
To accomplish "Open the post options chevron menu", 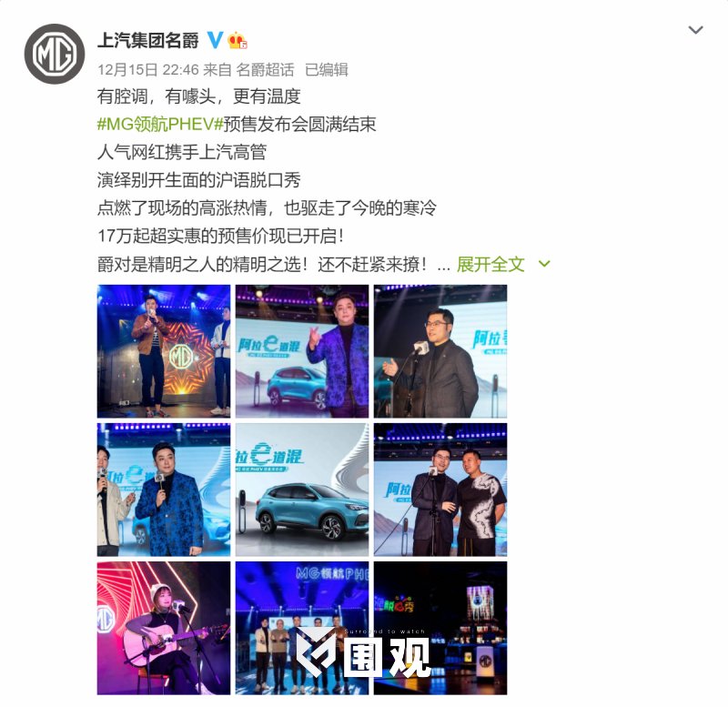I will tap(695, 31).
